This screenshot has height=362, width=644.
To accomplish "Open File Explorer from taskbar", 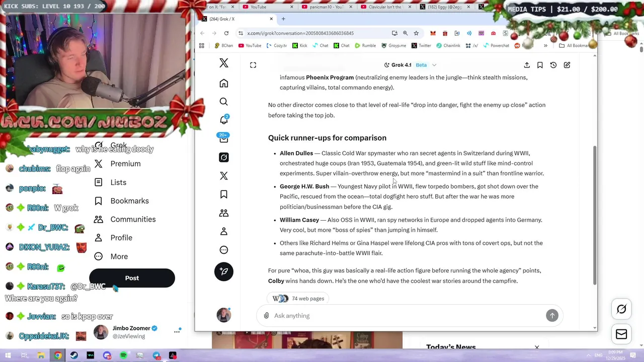I will 41,355.
